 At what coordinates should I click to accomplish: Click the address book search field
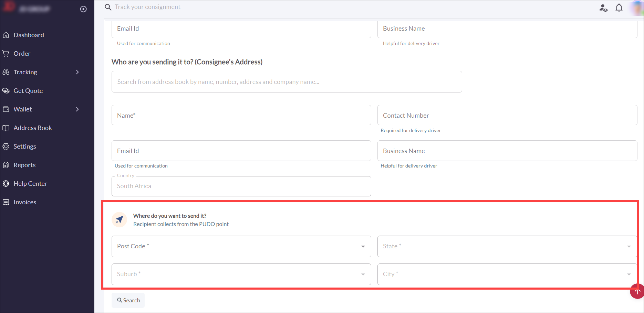pos(287,82)
